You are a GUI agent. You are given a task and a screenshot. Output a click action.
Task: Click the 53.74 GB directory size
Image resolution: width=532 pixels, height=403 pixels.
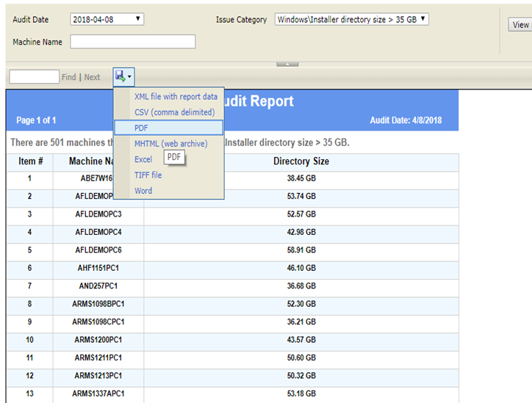301,196
